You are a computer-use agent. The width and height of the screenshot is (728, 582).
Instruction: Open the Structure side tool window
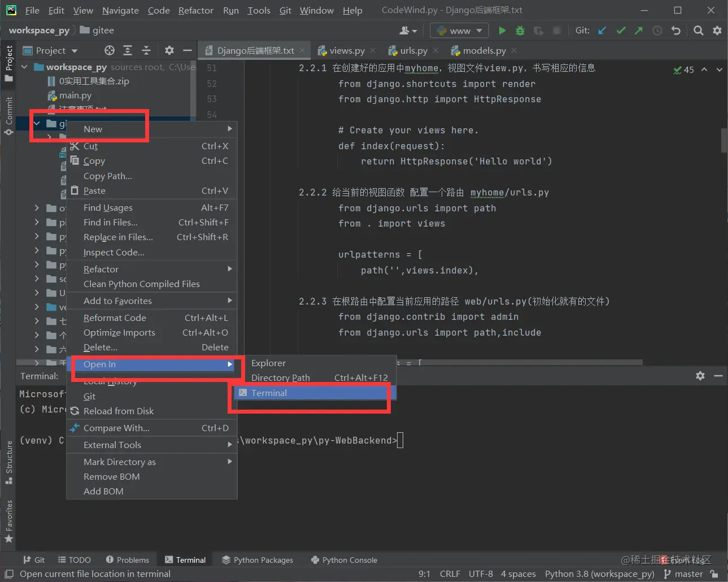tap(8, 462)
